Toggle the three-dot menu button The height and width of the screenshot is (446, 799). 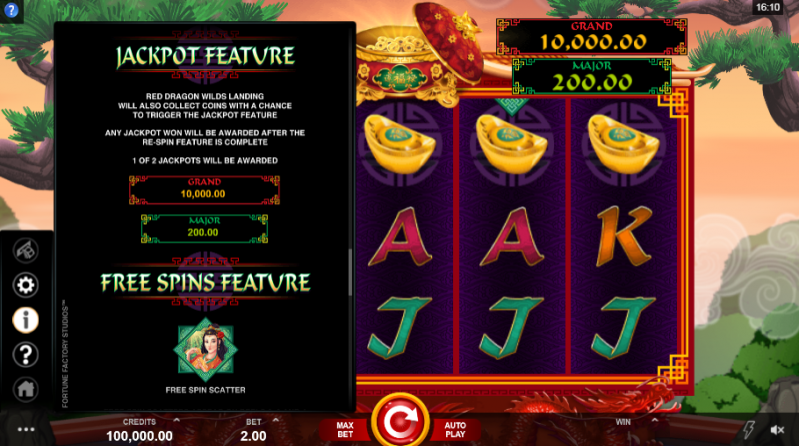(26, 430)
